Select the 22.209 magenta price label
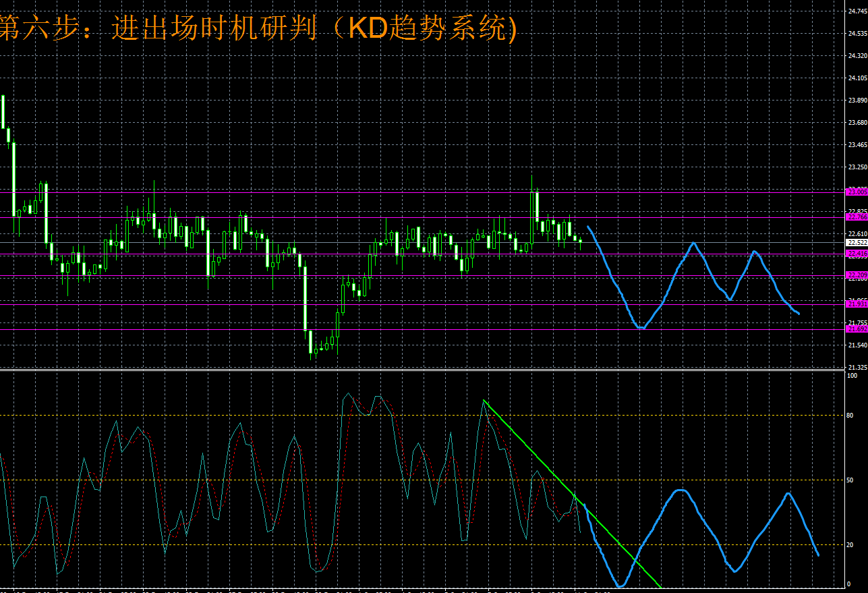The width and height of the screenshot is (868, 593). 857,275
